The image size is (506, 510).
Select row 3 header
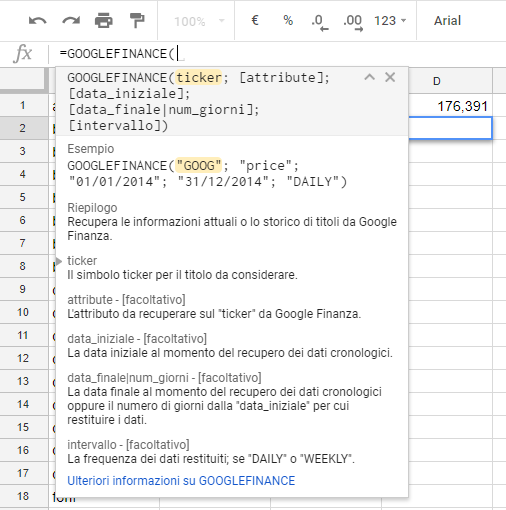point(23,151)
